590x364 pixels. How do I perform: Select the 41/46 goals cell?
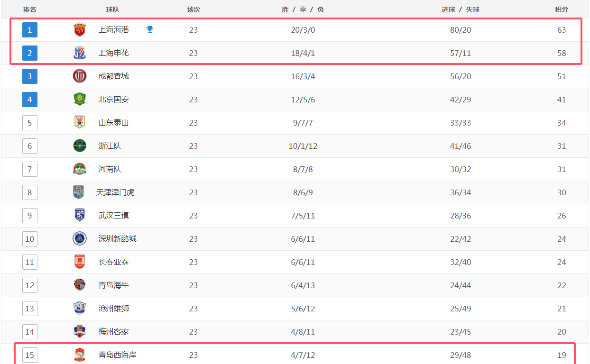pyautogui.click(x=461, y=146)
